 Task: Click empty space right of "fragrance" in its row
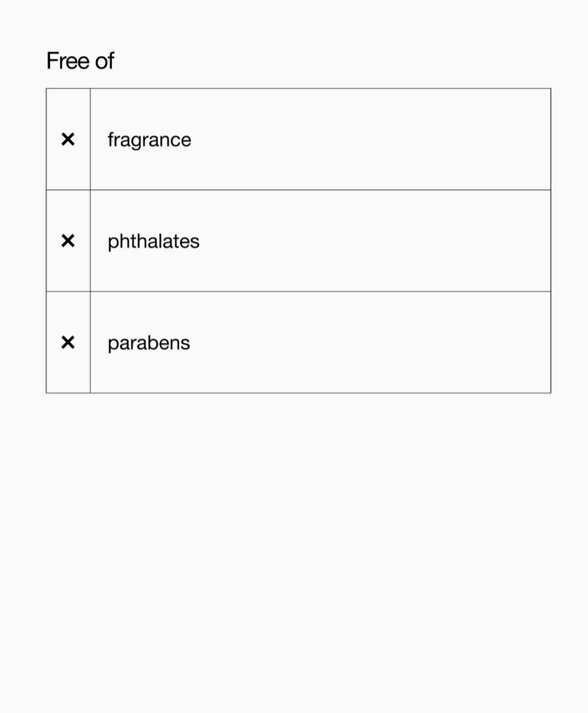click(x=367, y=140)
